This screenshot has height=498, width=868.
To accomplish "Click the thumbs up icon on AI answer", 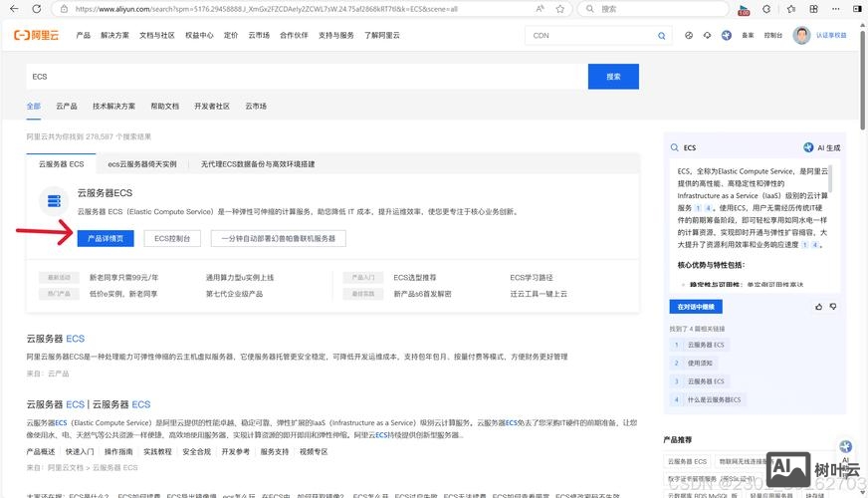I will pos(819,307).
